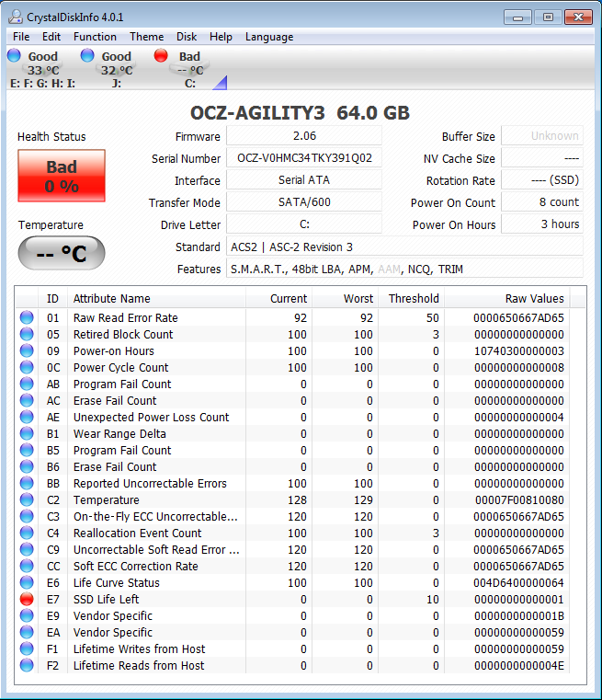Open the Help menu
Viewport: 602px width, 700px height.
coord(221,37)
